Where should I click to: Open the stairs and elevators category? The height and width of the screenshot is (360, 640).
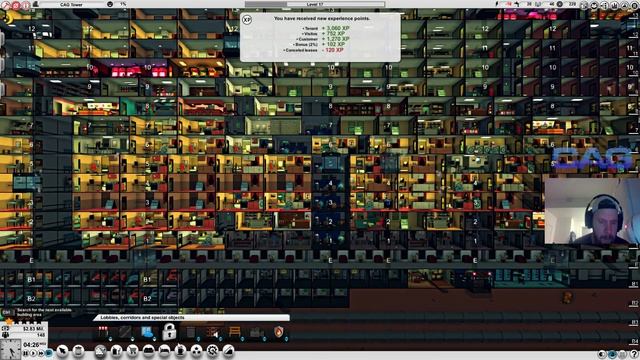tap(228, 351)
